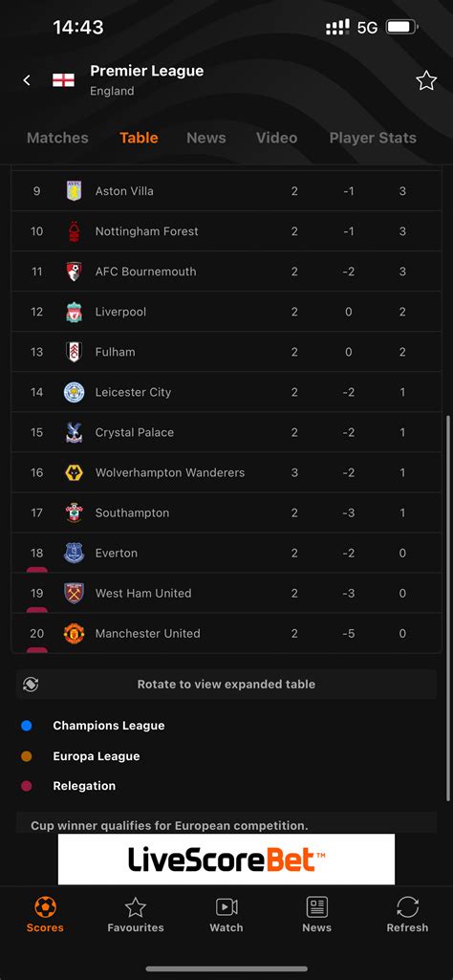
Task: Tap the Manchester United crest
Action: coord(75,633)
